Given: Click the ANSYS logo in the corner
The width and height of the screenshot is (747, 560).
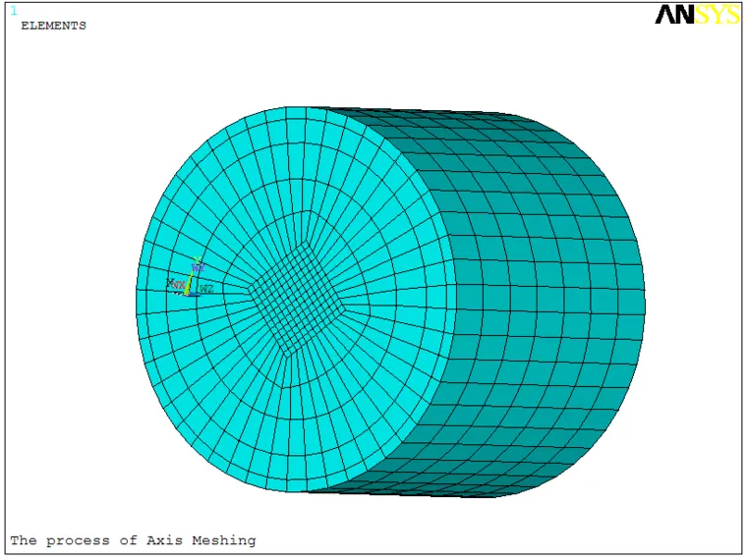Looking at the screenshot, I should (697, 15).
